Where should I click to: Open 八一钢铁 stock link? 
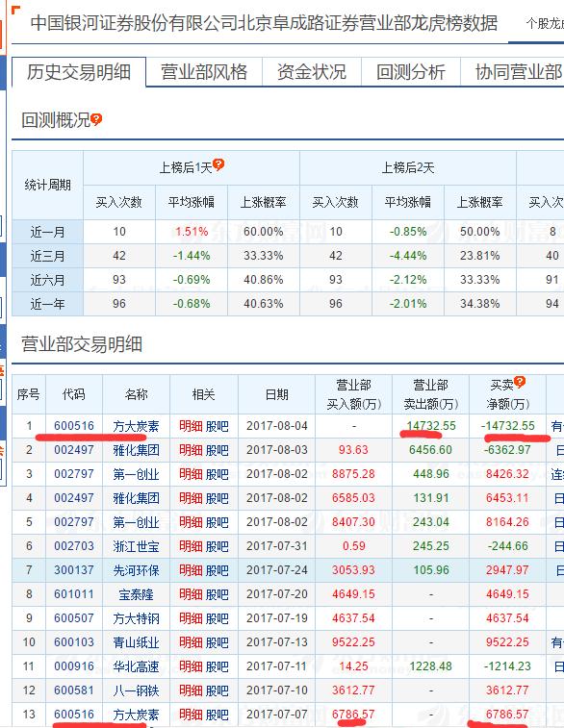coord(136,691)
